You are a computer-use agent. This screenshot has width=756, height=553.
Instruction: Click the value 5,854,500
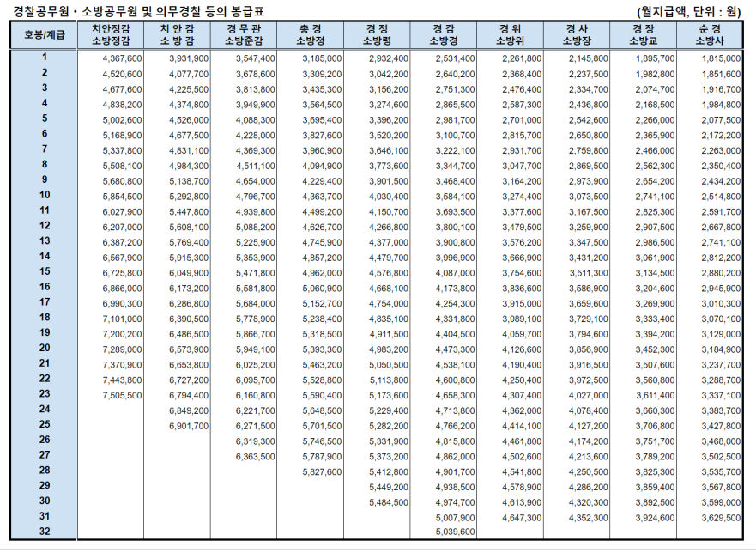click(122, 197)
